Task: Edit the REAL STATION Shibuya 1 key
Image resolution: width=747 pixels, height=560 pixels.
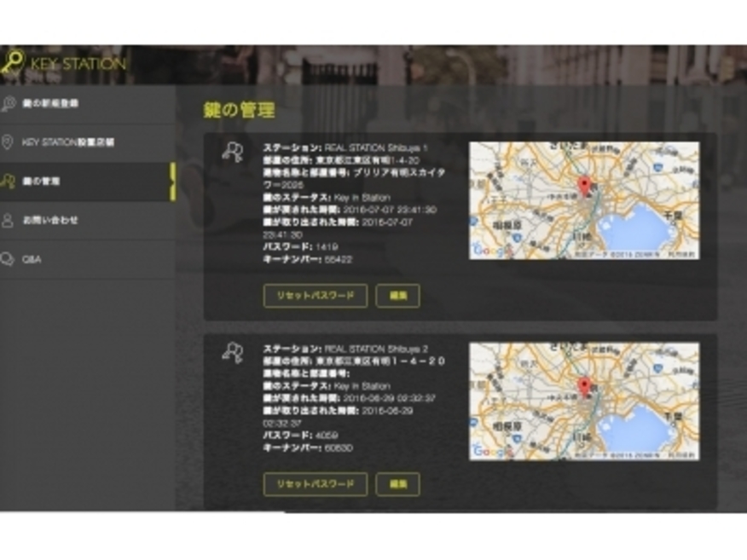Action: point(397,296)
